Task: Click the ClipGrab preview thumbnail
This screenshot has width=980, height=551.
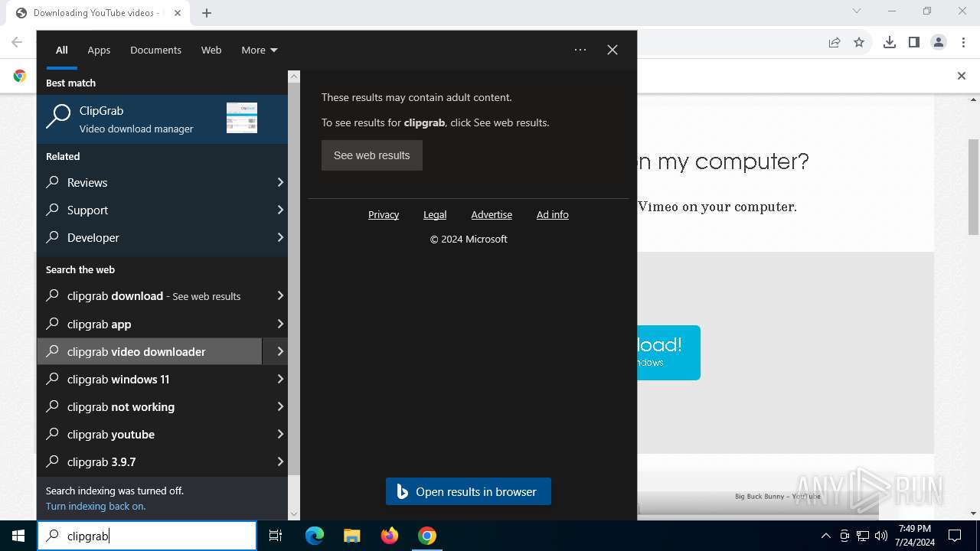Action: click(242, 118)
